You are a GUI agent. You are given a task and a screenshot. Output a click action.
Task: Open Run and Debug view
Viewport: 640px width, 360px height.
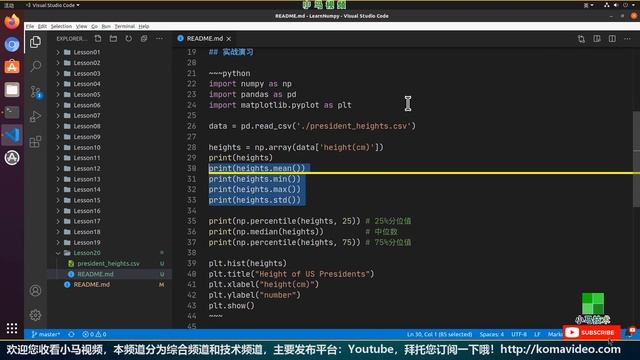pos(36,116)
